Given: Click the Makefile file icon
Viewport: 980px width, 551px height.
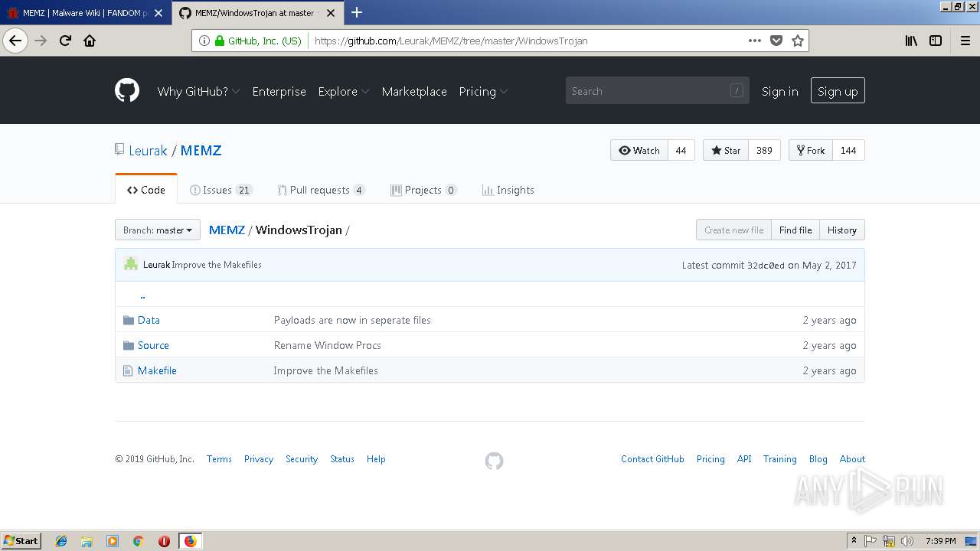Looking at the screenshot, I should [128, 370].
